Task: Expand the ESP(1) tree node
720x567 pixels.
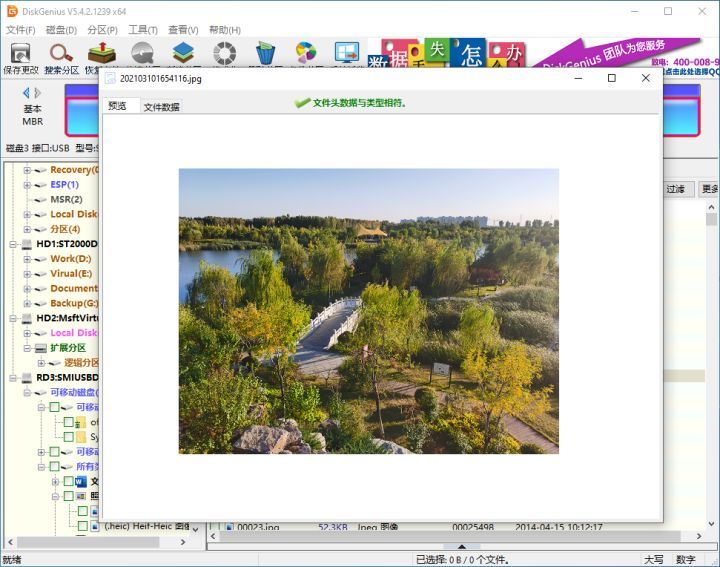Action: pyautogui.click(x=27, y=185)
